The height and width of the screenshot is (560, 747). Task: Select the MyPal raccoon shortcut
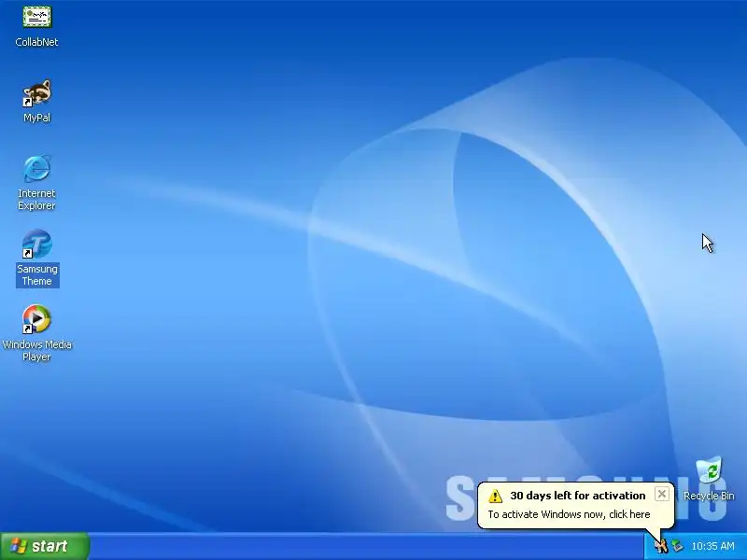coord(36,93)
